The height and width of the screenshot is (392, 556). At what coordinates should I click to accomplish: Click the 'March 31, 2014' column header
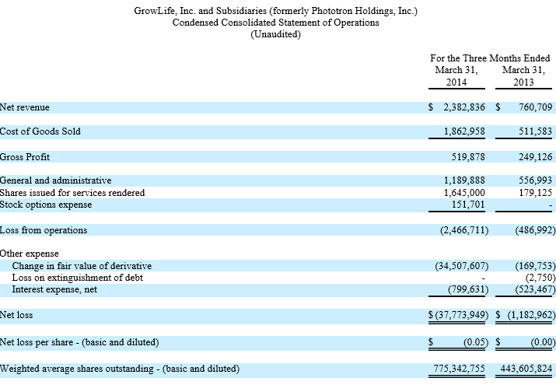pyautogui.click(x=456, y=76)
